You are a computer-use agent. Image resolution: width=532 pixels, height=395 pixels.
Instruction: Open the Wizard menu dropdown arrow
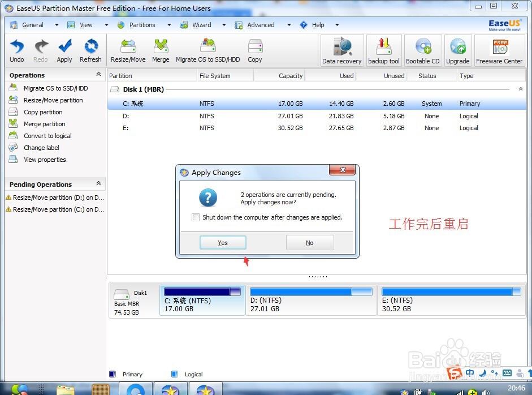click(224, 25)
